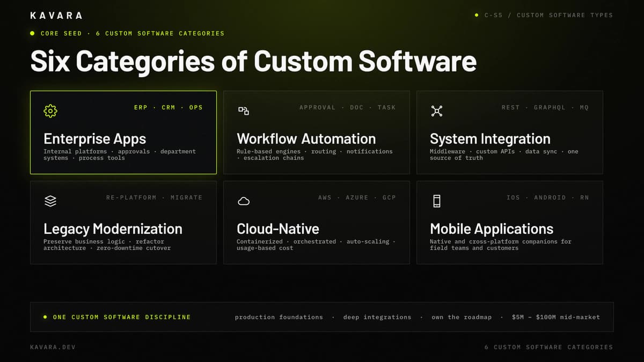Click 'production foundations' in bottom bar

coord(279,317)
